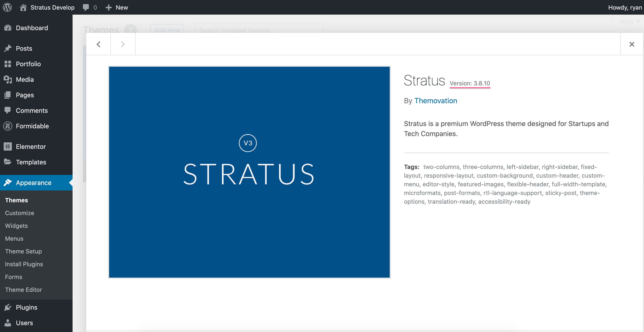Open the Install Plugins submenu item

tap(24, 264)
